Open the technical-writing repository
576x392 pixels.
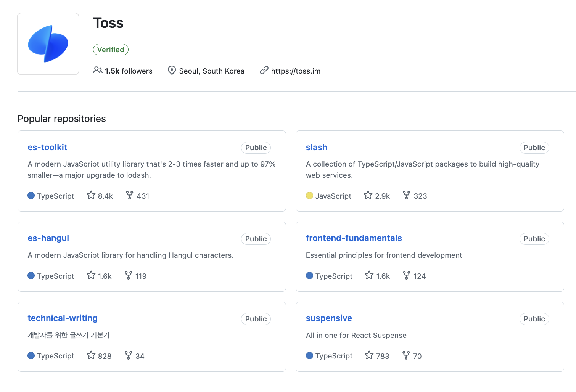pos(63,318)
